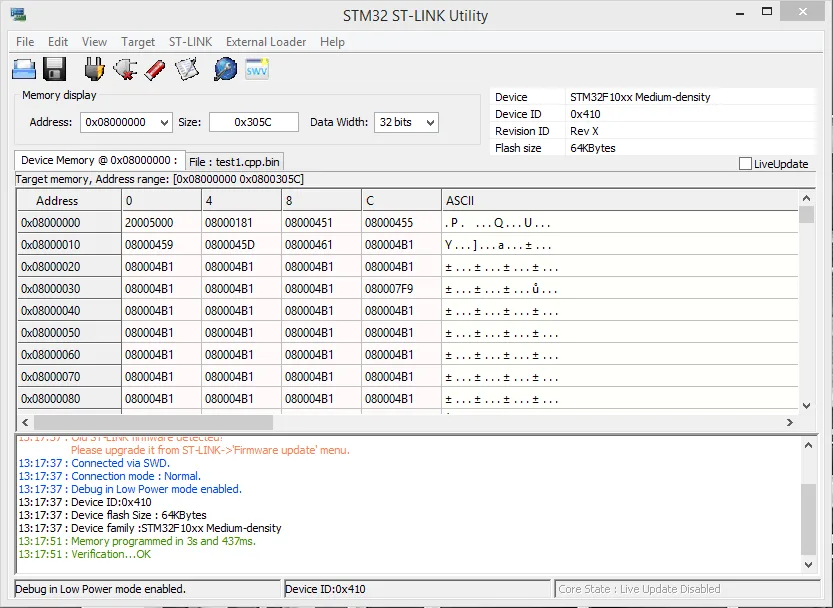Select cell 08000451 in first row

click(x=321, y=223)
